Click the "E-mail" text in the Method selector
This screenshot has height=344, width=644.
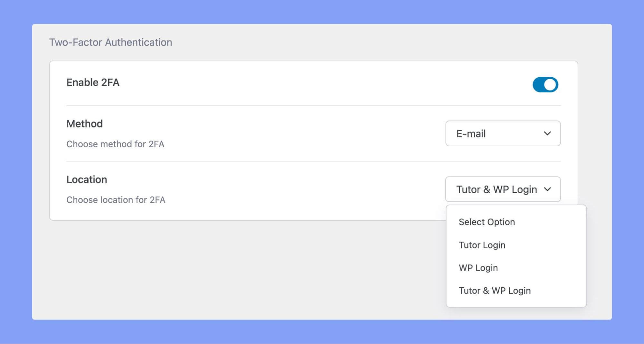471,134
